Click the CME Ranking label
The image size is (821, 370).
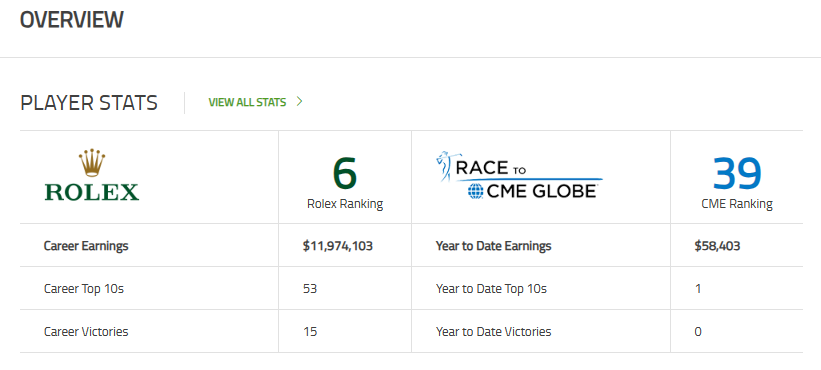[737, 204]
